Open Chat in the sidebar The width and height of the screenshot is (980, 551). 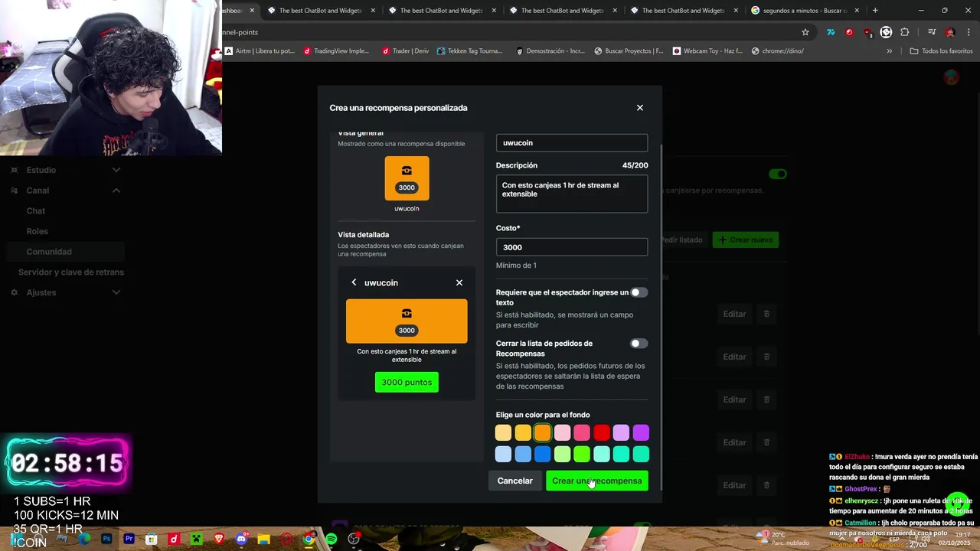(35, 210)
